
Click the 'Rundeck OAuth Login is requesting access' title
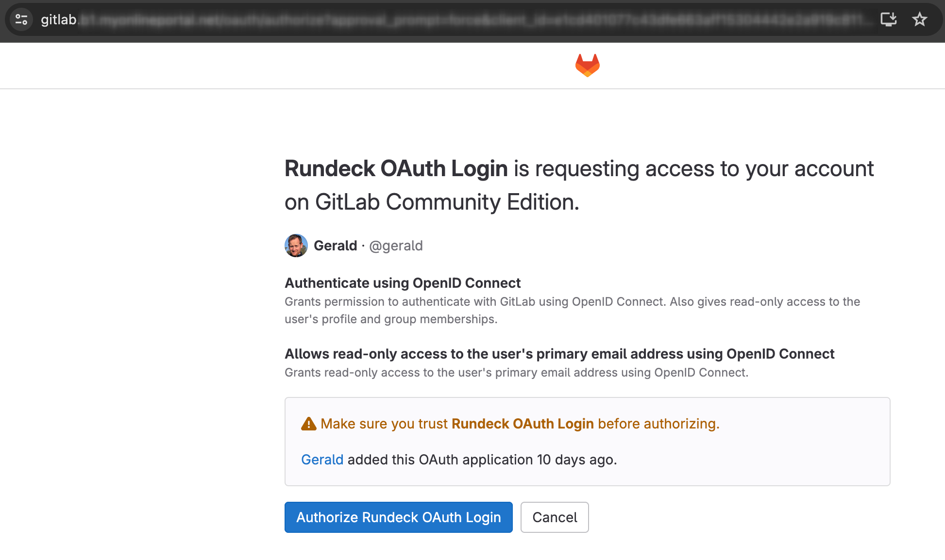pos(579,185)
